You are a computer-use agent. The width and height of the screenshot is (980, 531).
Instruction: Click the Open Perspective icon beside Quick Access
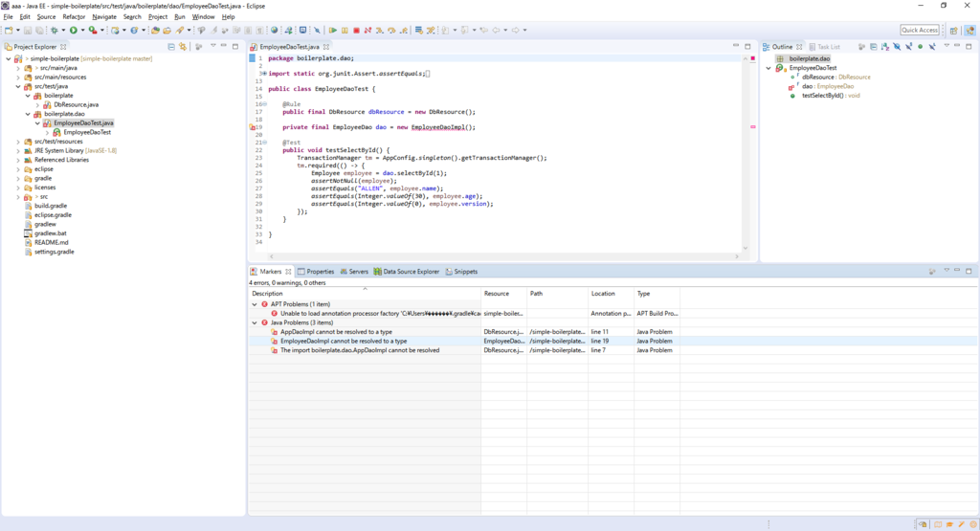(x=954, y=30)
